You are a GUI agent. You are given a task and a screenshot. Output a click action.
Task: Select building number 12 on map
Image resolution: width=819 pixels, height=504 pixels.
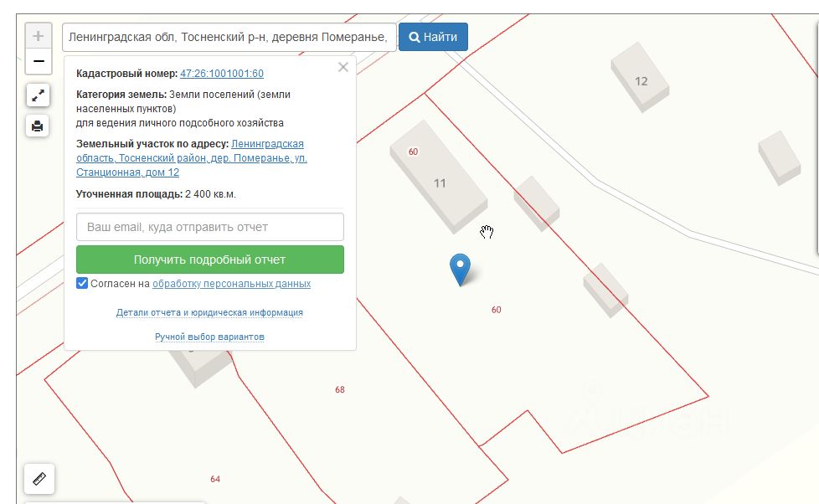tap(641, 81)
